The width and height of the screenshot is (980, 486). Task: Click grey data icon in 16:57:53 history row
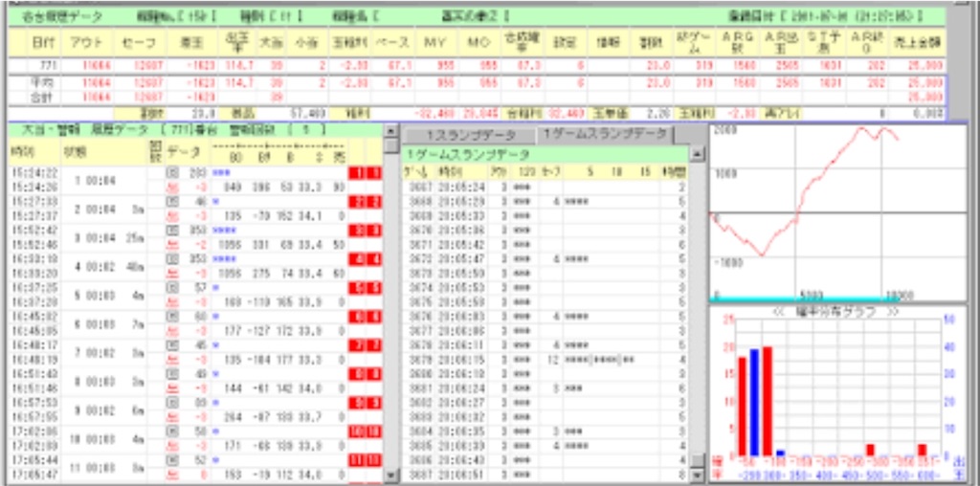170,403
